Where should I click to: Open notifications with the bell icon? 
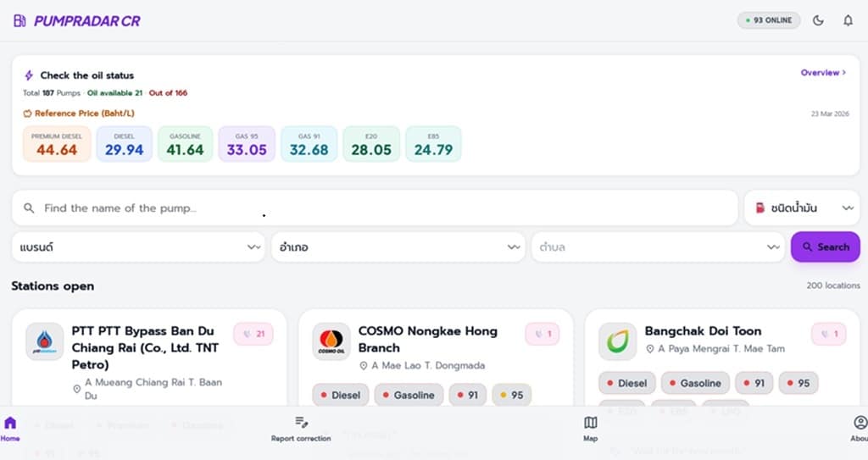[848, 20]
